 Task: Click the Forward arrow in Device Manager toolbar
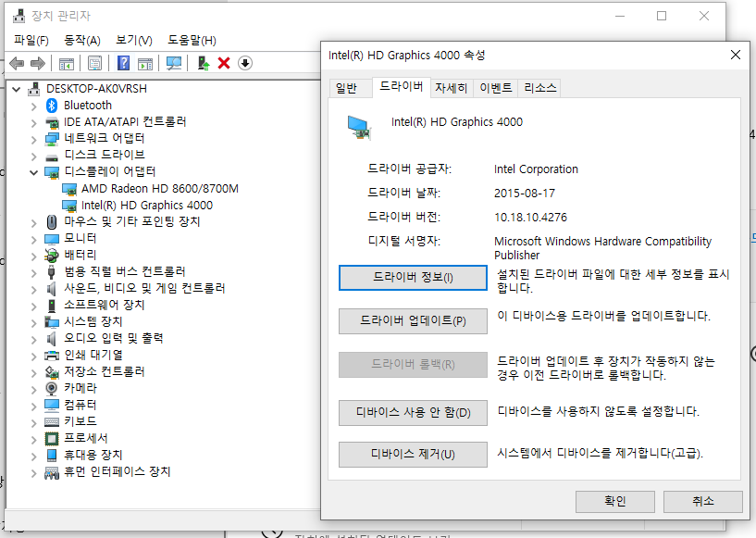tap(38, 63)
